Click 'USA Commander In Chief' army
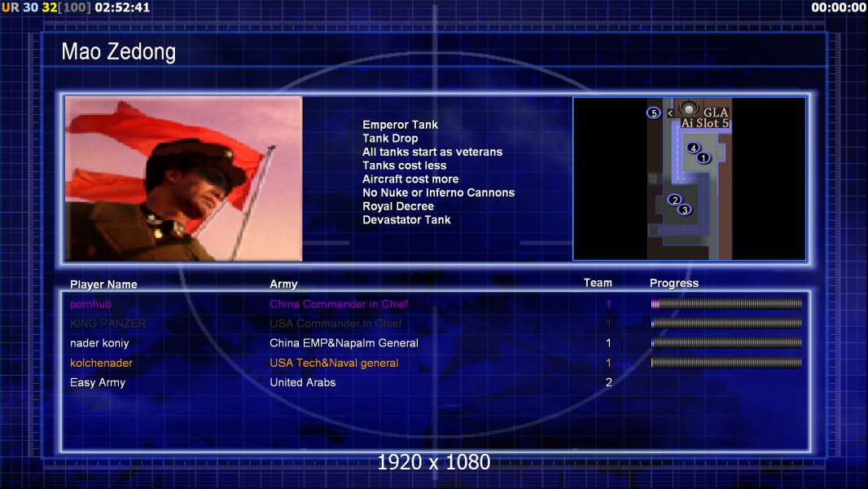The image size is (868, 489). tap(335, 324)
